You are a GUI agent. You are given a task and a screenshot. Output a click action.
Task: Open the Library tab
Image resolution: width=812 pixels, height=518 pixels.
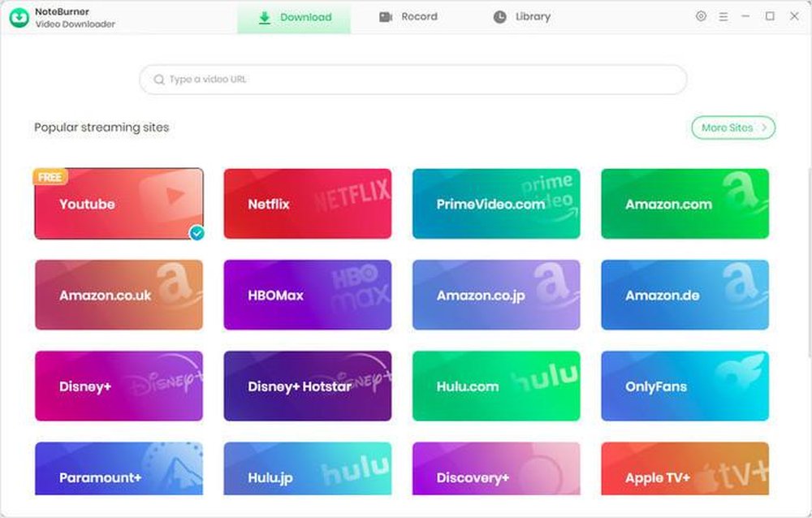point(521,17)
